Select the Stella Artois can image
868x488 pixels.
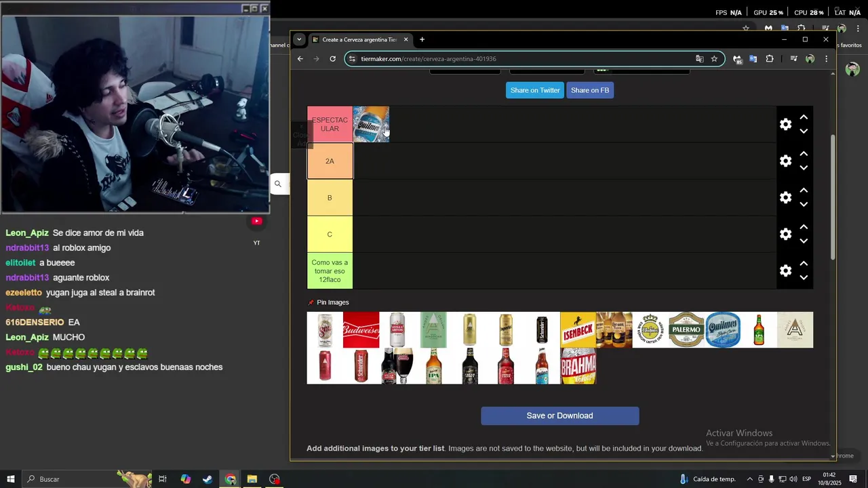coord(397,330)
